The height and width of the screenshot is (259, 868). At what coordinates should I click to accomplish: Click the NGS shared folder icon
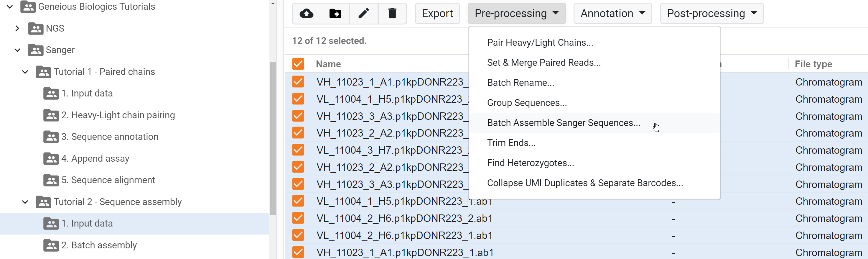pyautogui.click(x=36, y=28)
